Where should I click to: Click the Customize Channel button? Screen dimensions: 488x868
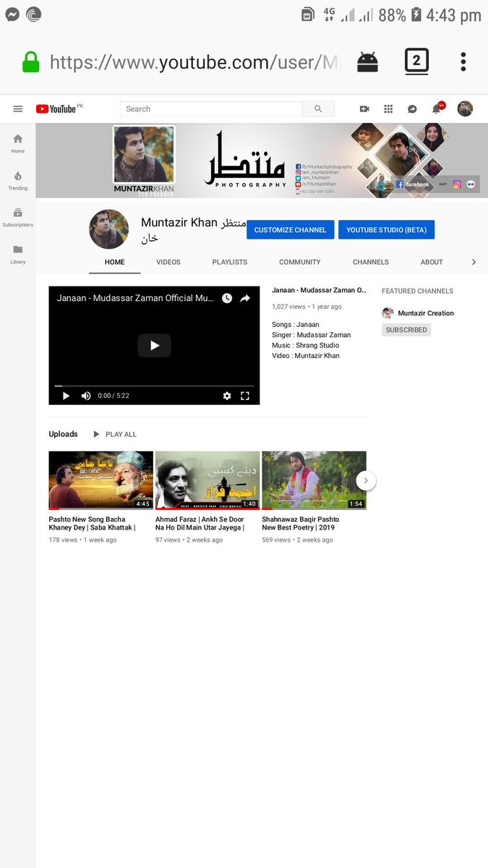[291, 230]
